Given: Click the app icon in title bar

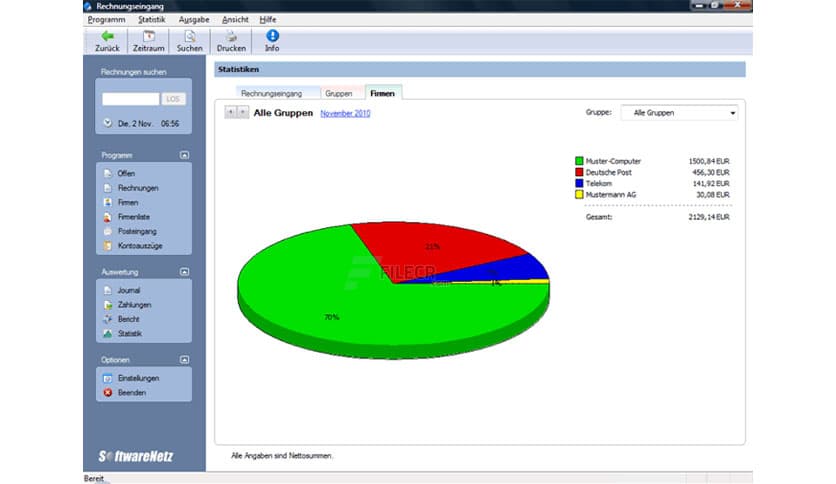Looking at the screenshot, I should click(88, 6).
